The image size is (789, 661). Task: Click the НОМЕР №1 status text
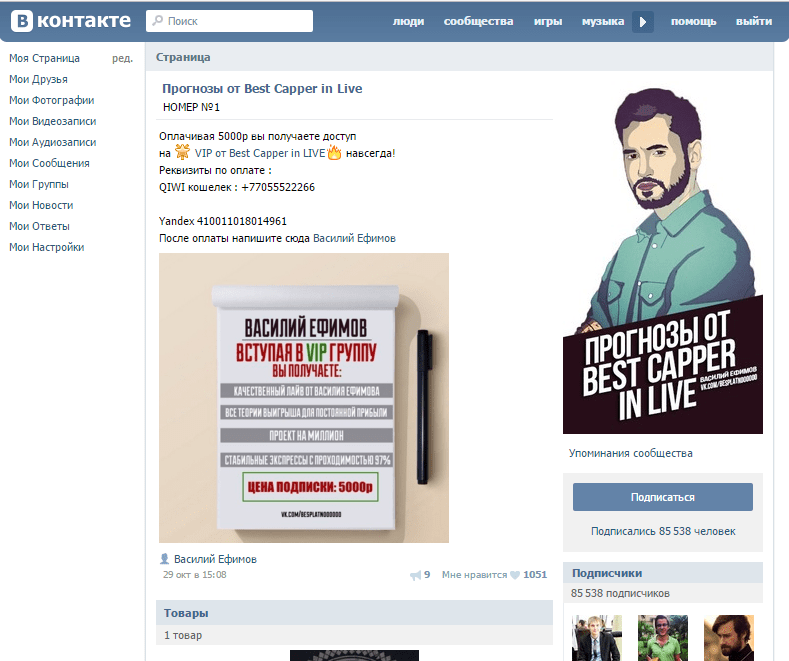click(x=191, y=107)
